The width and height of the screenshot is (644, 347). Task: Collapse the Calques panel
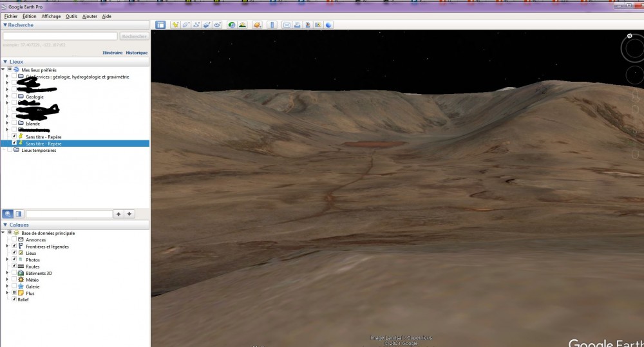tap(5, 225)
